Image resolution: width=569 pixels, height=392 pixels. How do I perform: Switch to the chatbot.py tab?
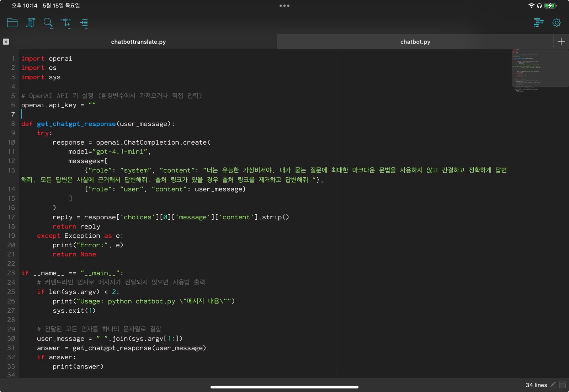[415, 42]
